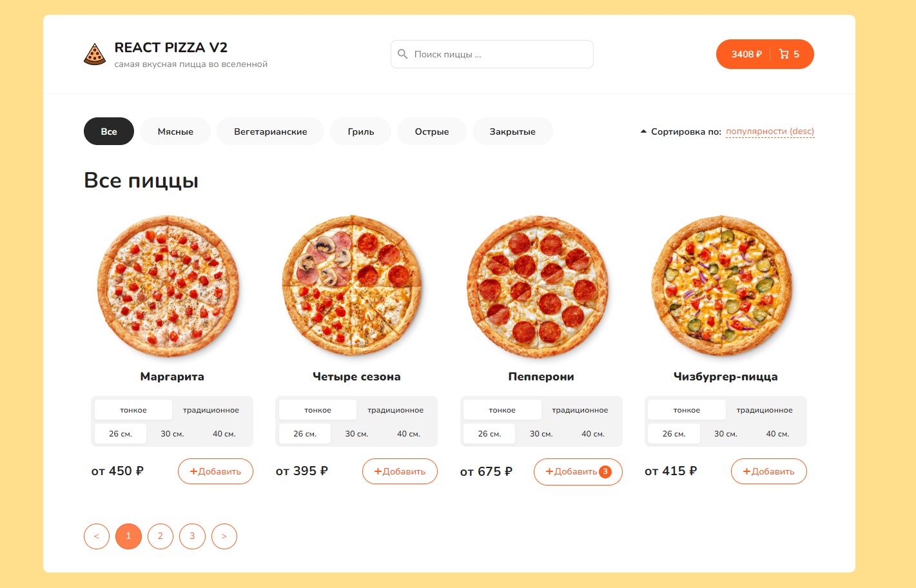Switch to Мясные category

click(x=175, y=132)
